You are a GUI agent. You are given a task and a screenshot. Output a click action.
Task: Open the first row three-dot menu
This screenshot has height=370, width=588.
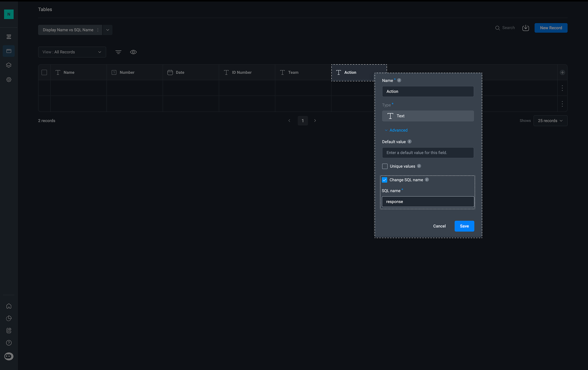pyautogui.click(x=562, y=88)
